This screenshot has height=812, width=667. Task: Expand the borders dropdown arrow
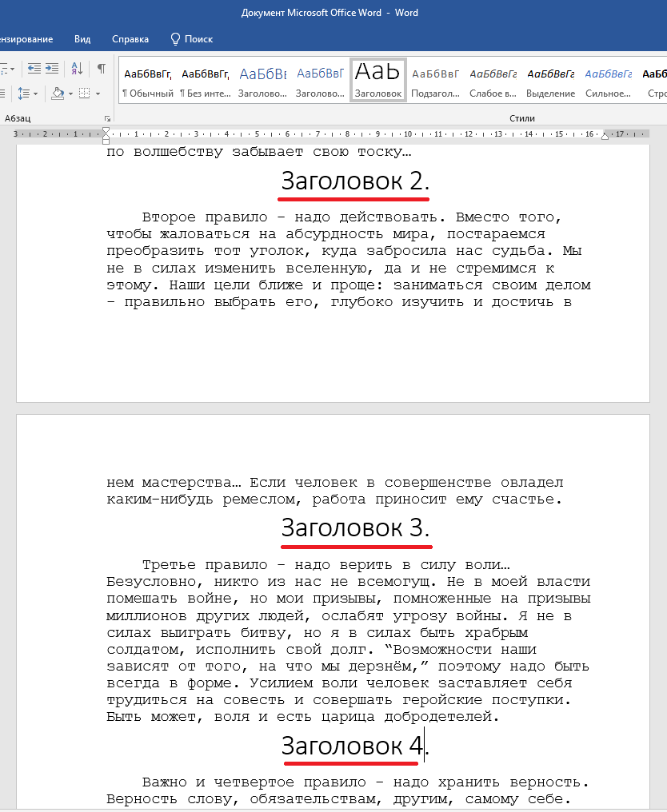98,94
